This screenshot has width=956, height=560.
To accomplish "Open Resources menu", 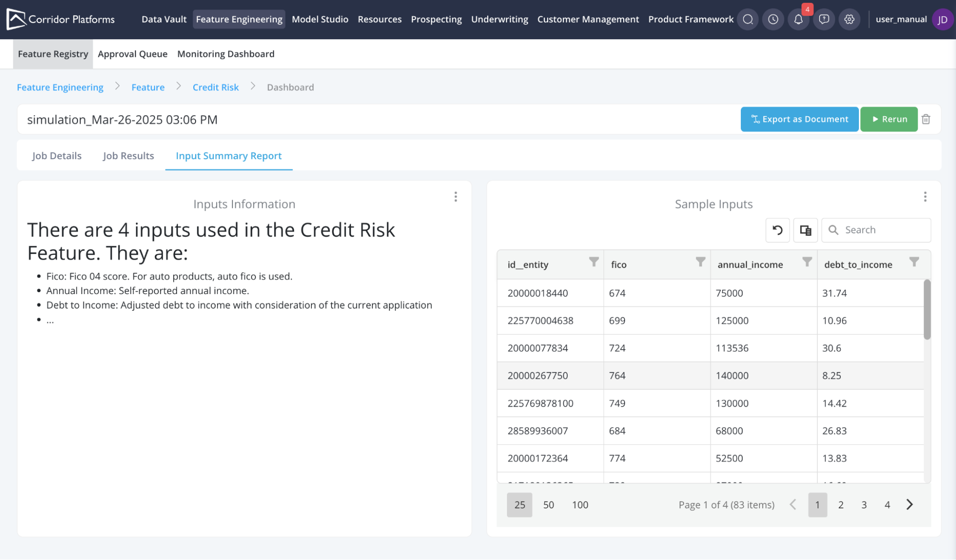I will [380, 19].
